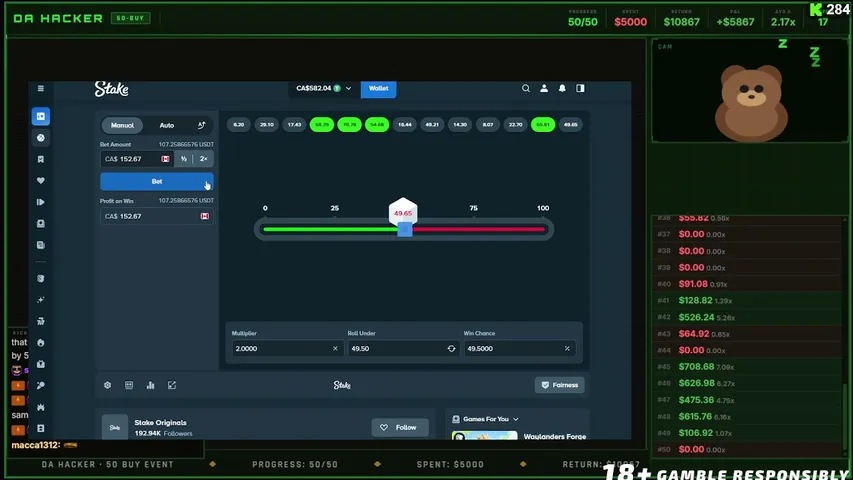
Task: Click the 14.30 past result chip
Action: [x=460, y=125]
